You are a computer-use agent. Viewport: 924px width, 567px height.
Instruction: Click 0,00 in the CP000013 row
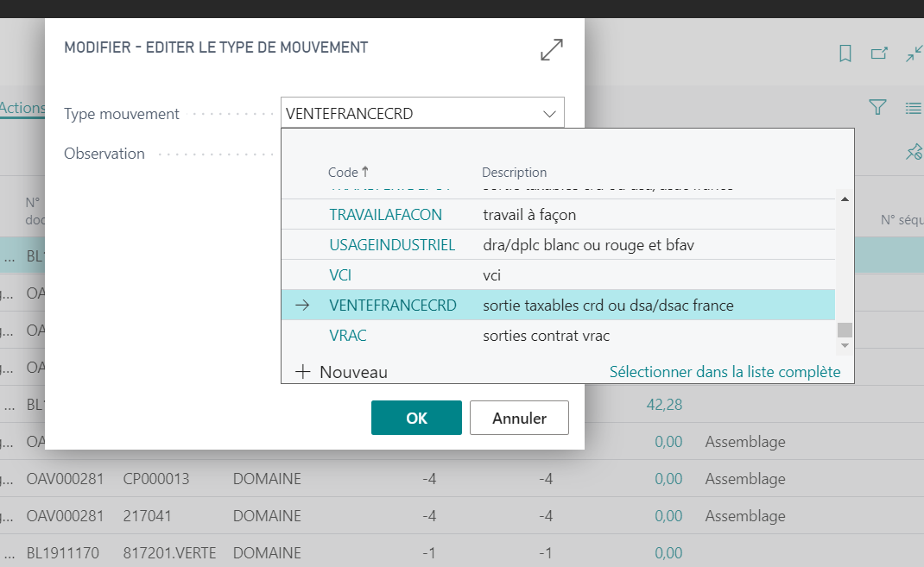tap(668, 479)
